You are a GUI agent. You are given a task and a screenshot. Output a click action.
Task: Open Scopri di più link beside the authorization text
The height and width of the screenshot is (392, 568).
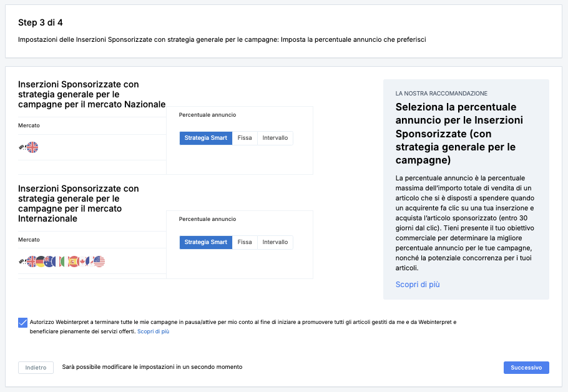point(153,331)
